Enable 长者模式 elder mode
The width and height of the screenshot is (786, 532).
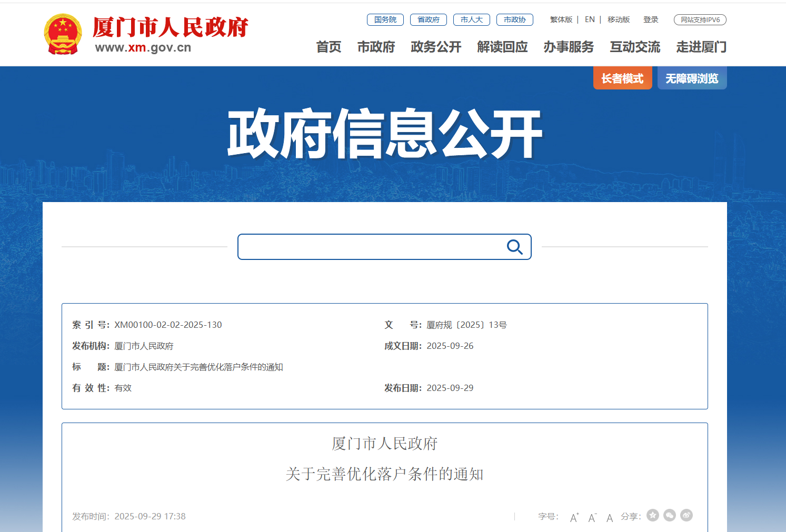point(622,78)
